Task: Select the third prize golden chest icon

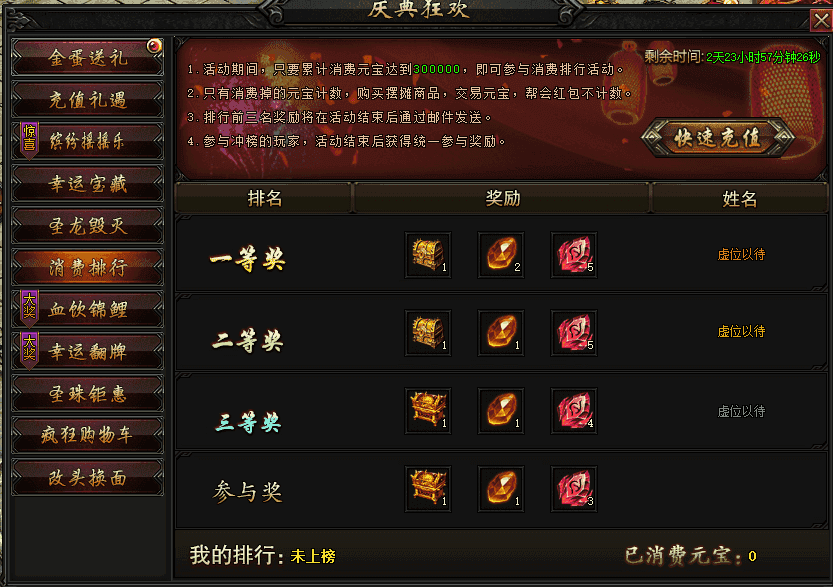Action: click(x=428, y=411)
